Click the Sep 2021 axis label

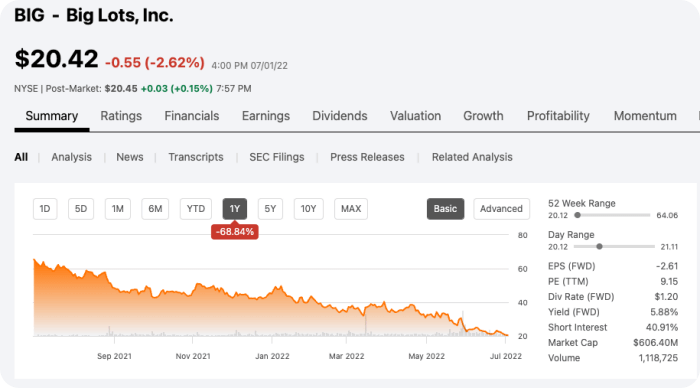(x=114, y=356)
